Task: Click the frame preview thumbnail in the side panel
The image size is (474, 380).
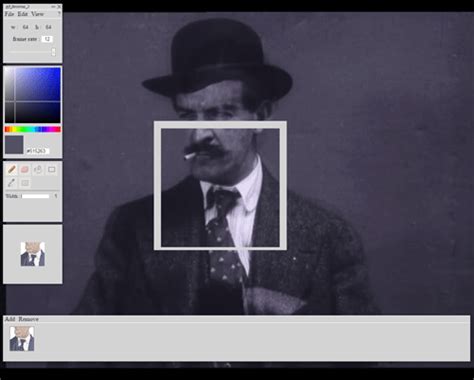Action: click(x=33, y=254)
